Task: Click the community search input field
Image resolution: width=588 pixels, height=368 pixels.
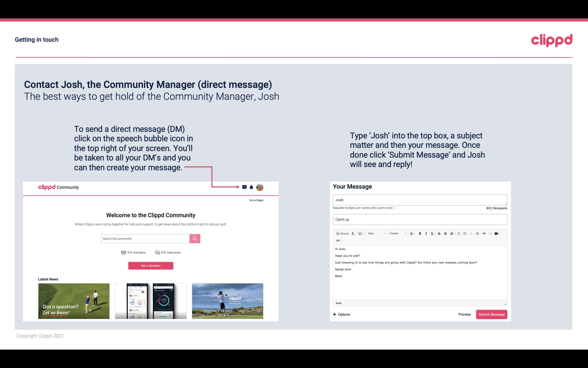Action: (x=144, y=238)
